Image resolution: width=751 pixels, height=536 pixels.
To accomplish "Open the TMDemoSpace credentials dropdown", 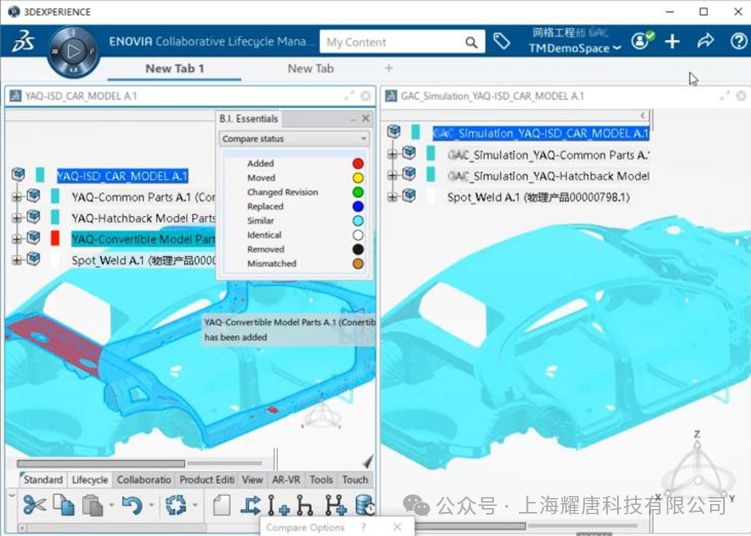I will [575, 48].
